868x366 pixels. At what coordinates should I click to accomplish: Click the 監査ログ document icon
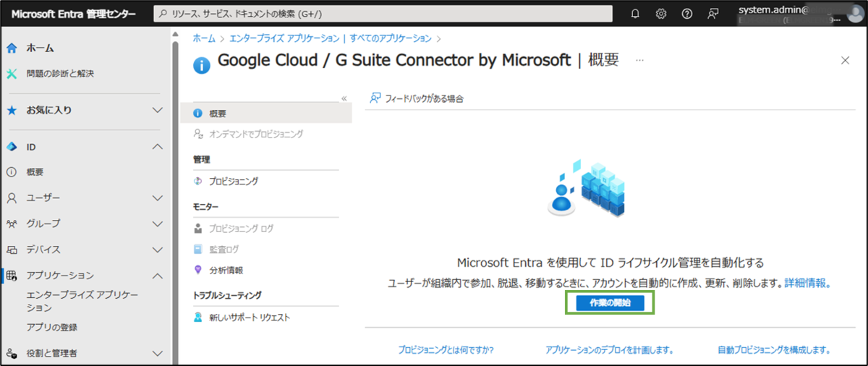(x=198, y=249)
